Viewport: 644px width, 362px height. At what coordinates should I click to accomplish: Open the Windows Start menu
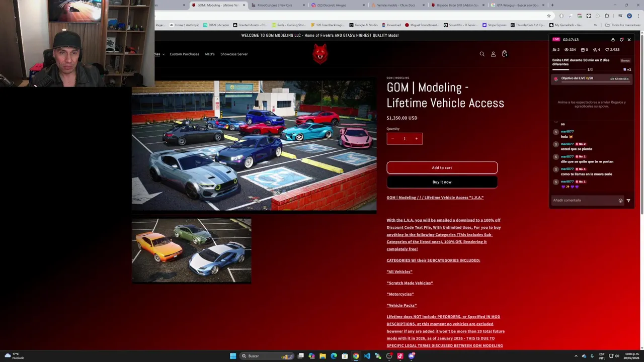pos(233,356)
